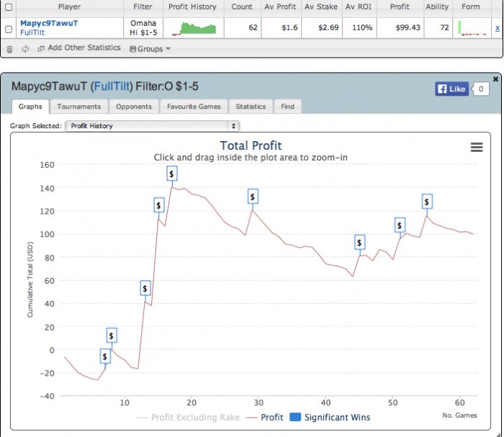The height and width of the screenshot is (437, 504).
Task: Click the Form sparkline in the player row
Action: pyautogui.click(x=472, y=28)
